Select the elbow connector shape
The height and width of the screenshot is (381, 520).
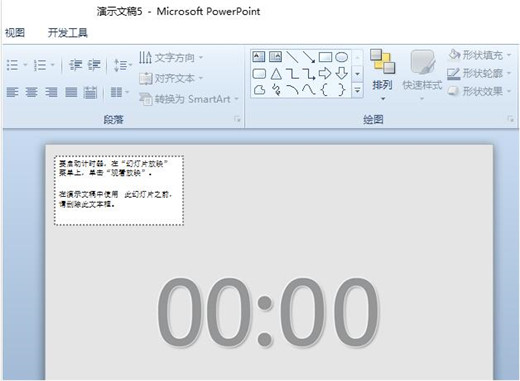click(x=292, y=73)
